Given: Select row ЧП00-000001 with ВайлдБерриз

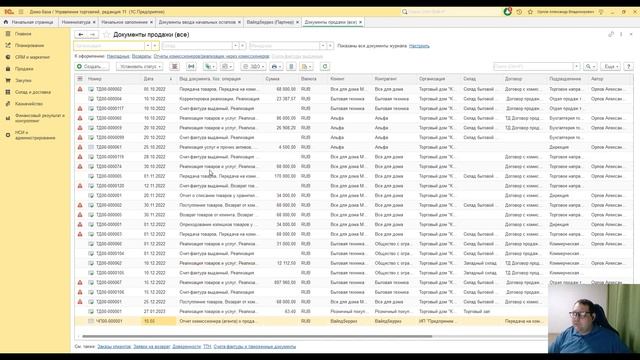Looking at the screenshot, I should 310,321.
